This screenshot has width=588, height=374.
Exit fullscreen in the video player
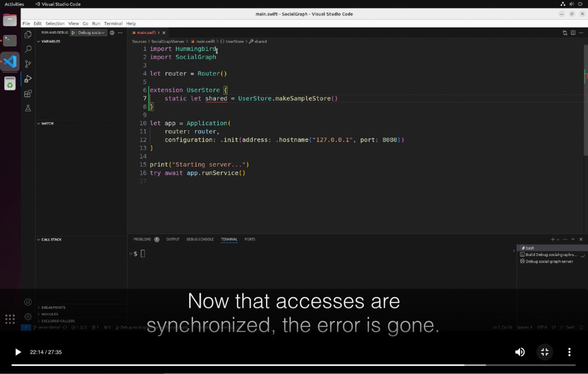click(x=544, y=352)
